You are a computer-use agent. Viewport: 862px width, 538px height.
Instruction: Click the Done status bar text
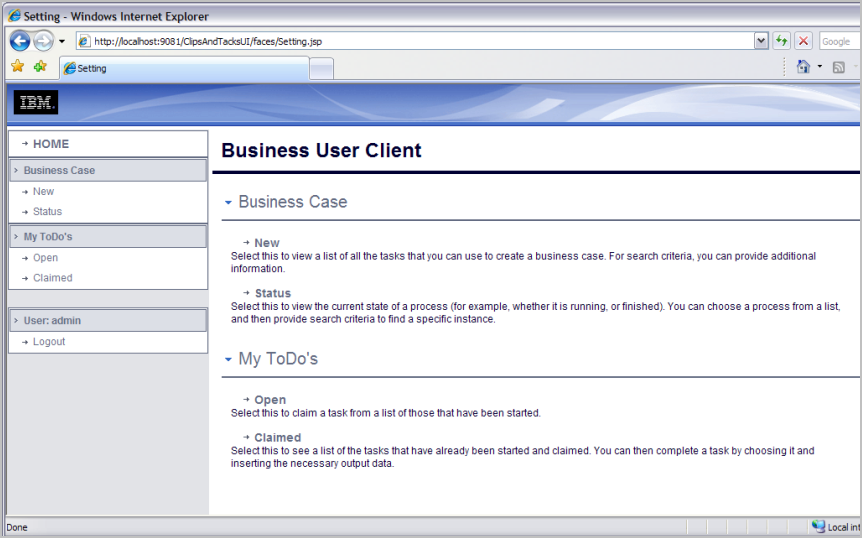(x=17, y=528)
